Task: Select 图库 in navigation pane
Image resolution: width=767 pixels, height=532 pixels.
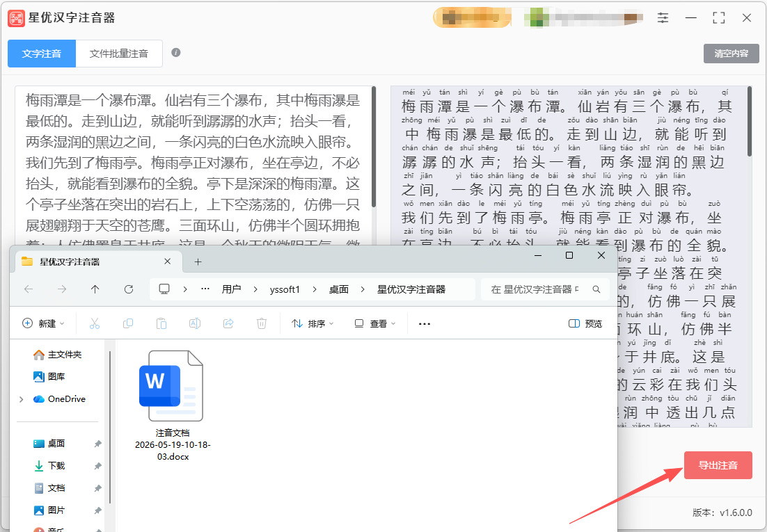Action: tap(49, 376)
